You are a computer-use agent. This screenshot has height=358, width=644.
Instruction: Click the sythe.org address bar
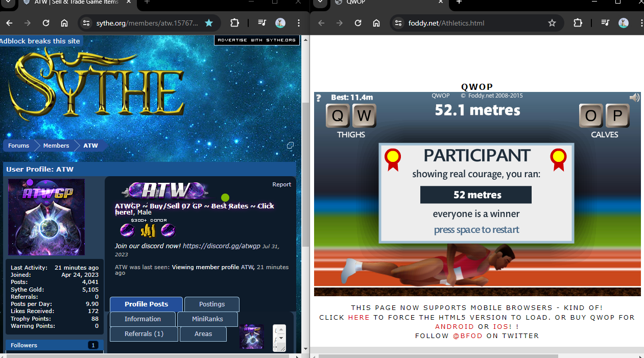tap(148, 23)
